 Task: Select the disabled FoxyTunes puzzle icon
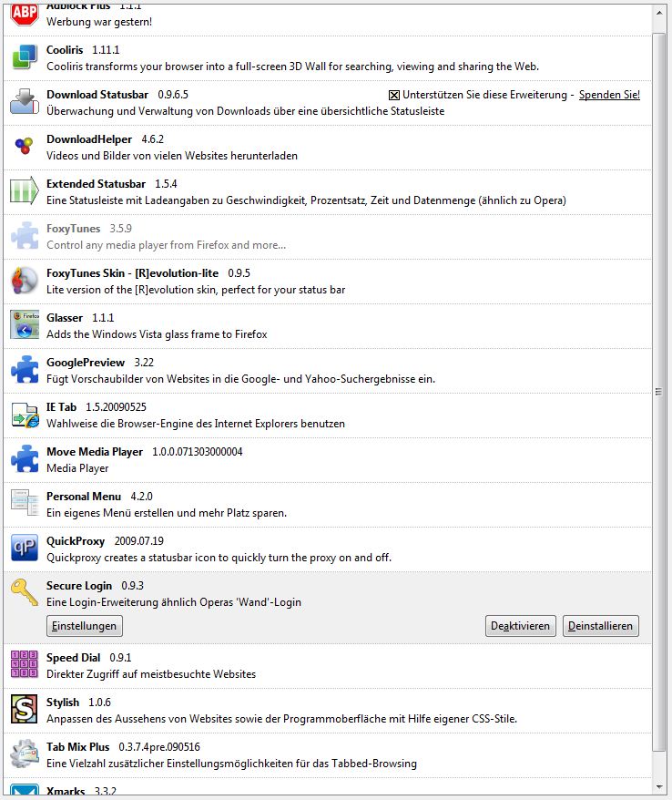(25, 236)
